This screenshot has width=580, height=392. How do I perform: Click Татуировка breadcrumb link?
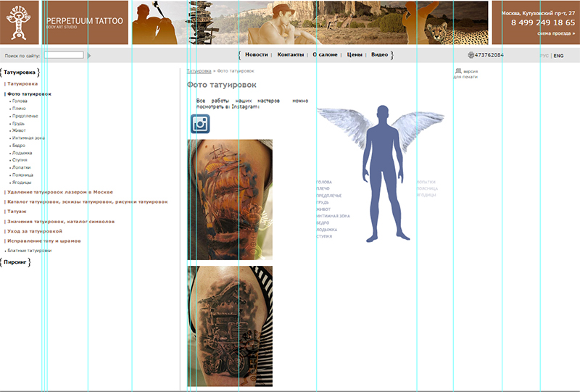(199, 71)
